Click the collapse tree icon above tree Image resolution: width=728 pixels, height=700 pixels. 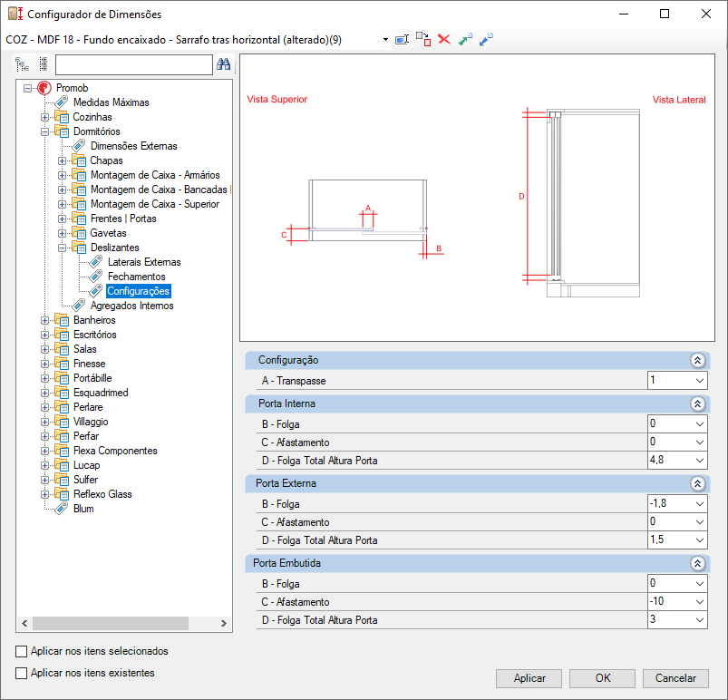44,64
